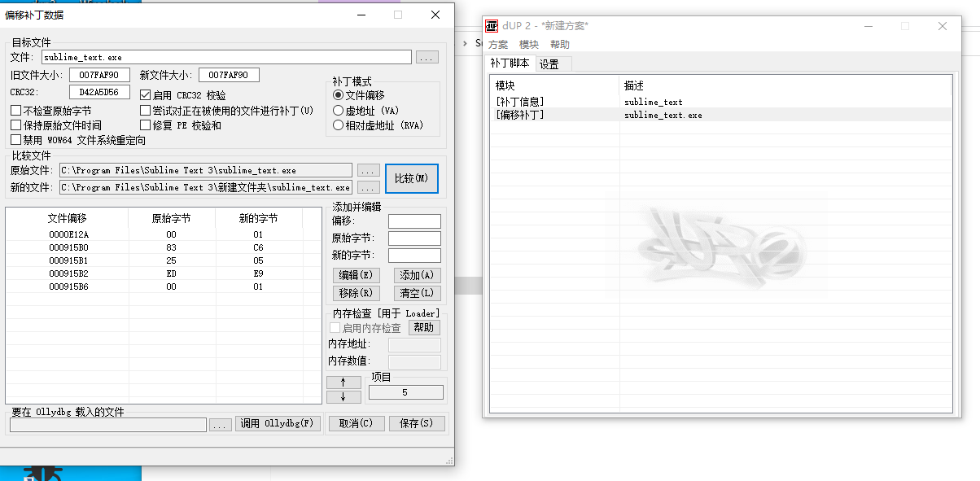The image size is (980, 481).
Task: Select the [补丁信息] module row
Action: (721, 102)
